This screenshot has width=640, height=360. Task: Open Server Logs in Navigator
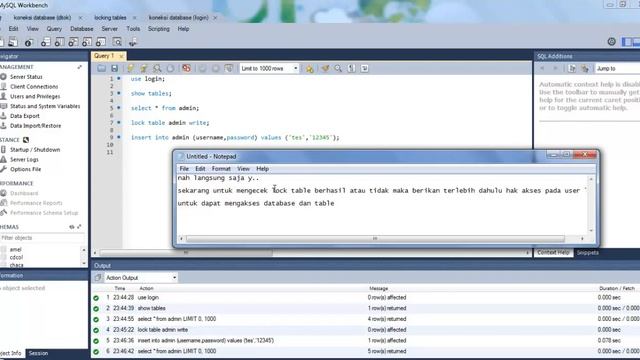tap(24, 160)
